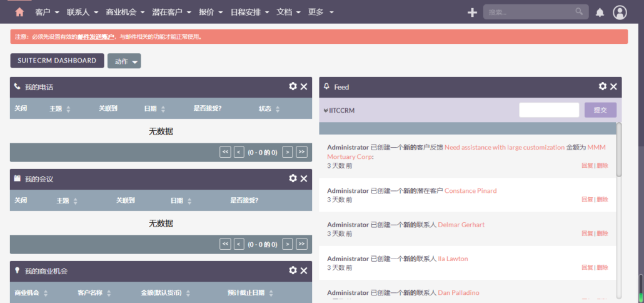Click the search magnifier icon

tap(579, 11)
